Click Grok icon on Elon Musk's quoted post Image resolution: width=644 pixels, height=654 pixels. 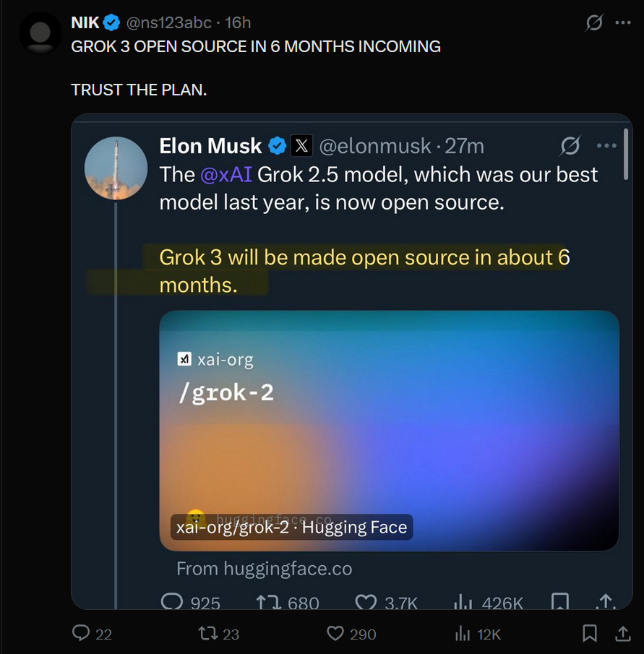[570, 146]
